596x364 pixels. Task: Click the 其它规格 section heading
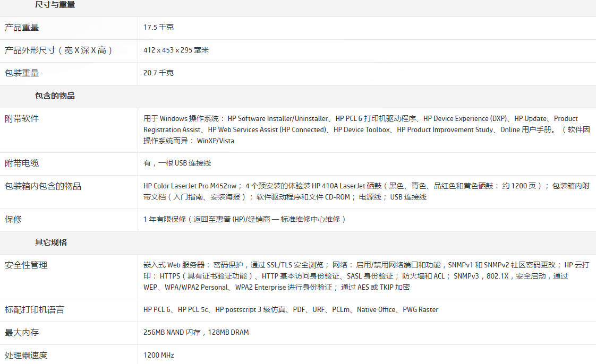[51, 242]
